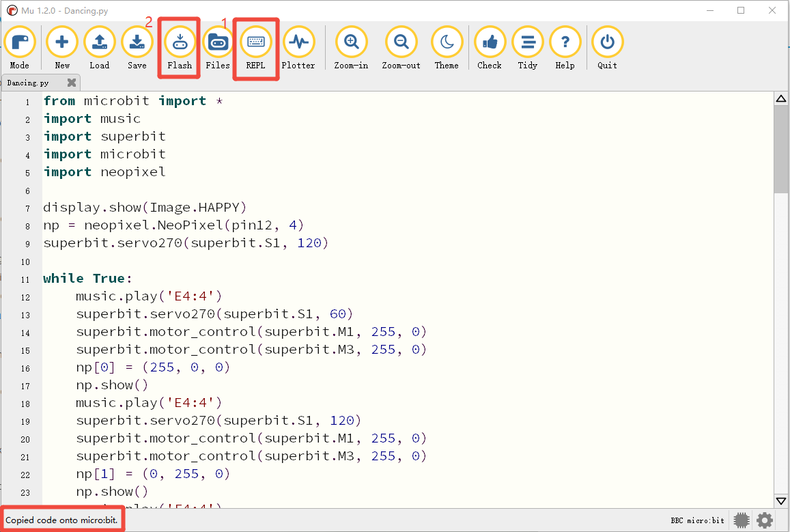This screenshot has width=790, height=532.
Task: Click the editor scrollbar up arrow
Action: point(781,99)
